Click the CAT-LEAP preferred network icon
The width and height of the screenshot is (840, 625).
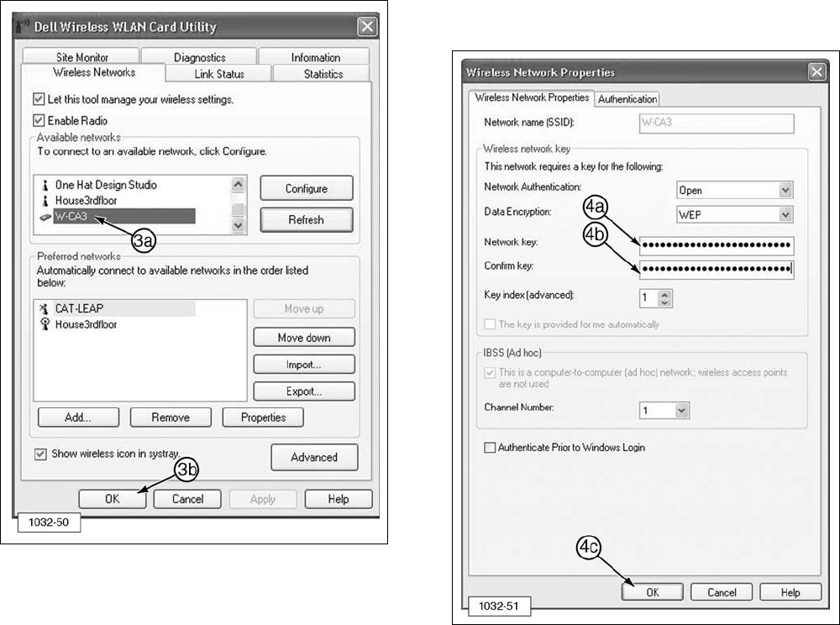[45, 308]
